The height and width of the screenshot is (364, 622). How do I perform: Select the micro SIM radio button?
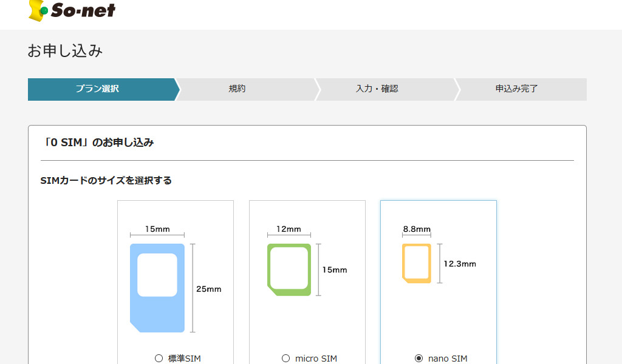285,358
